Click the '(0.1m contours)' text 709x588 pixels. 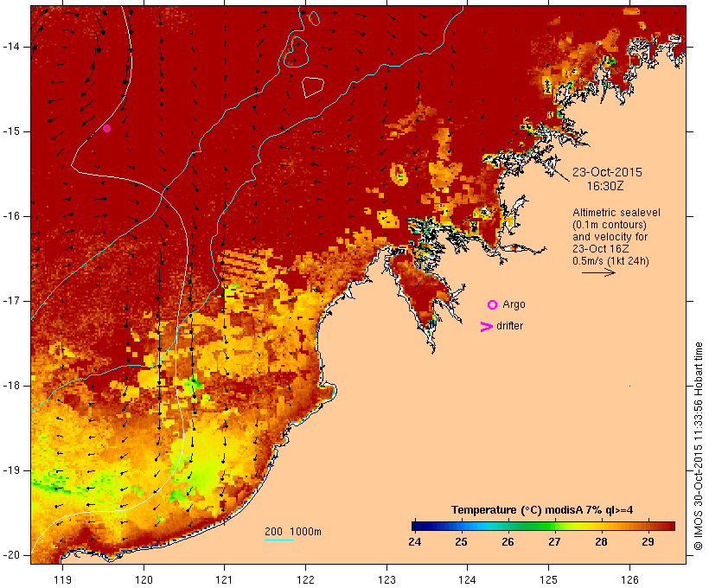[x=610, y=225]
